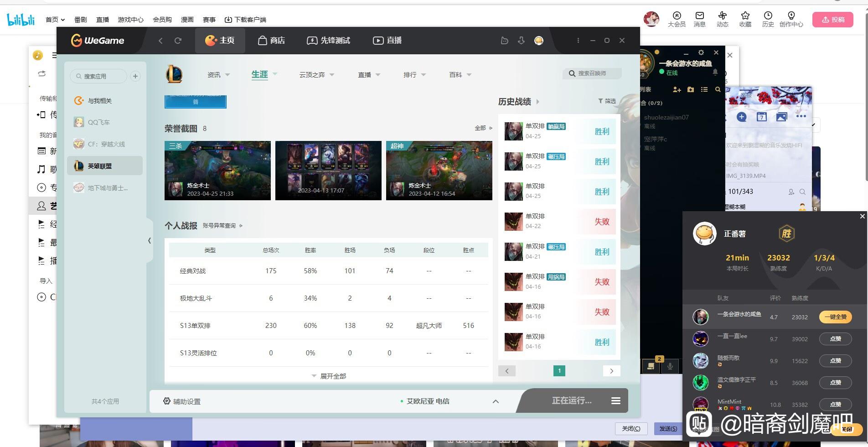Viewport: 868px width, 447px height.
Task: Open WeGame more options menu
Action: coord(578,41)
